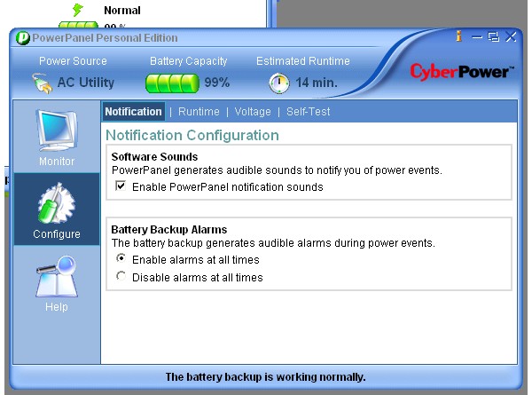Click the 'Battery Backup Alarms' heading
532x395 pixels.
coord(169,230)
